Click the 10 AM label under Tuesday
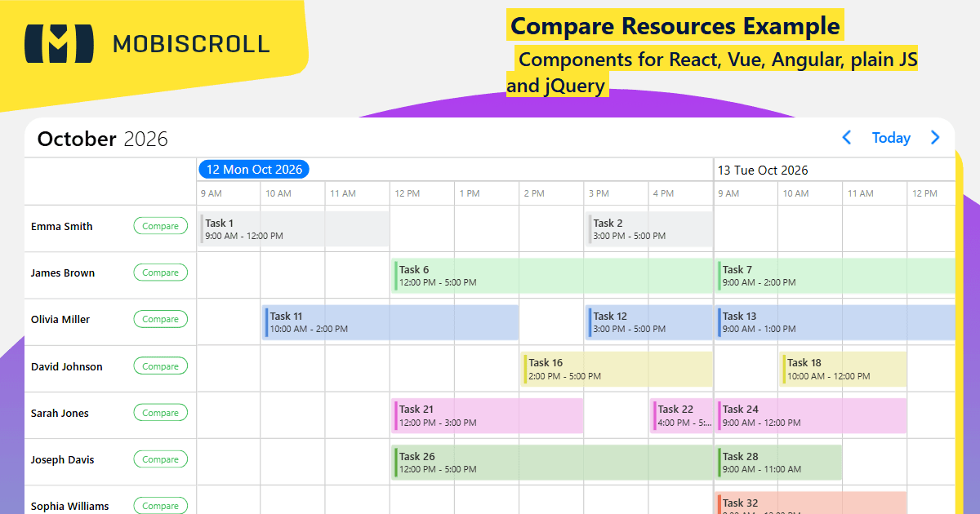980x514 pixels. click(x=796, y=193)
